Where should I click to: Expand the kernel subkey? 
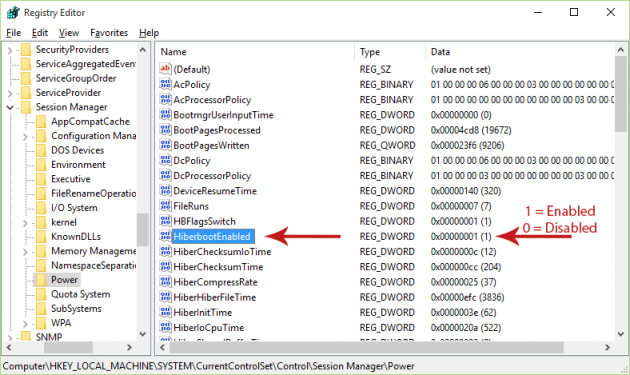pyautogui.click(x=25, y=223)
